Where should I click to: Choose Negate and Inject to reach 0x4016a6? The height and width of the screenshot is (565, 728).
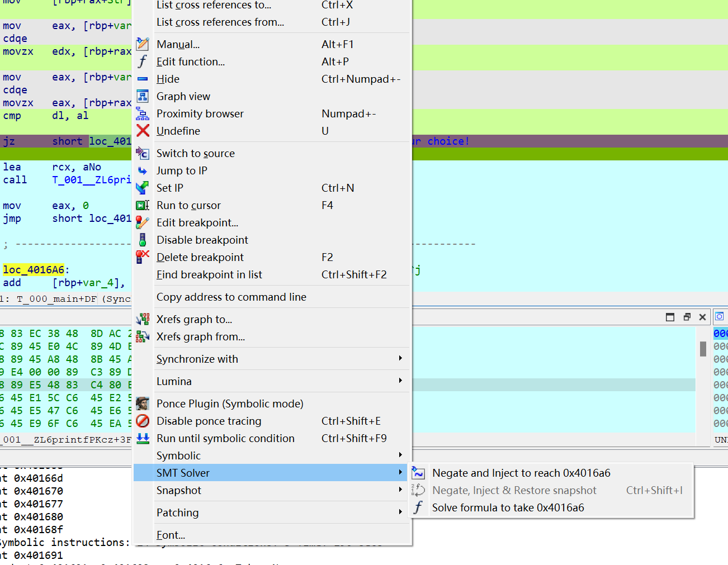(x=521, y=473)
